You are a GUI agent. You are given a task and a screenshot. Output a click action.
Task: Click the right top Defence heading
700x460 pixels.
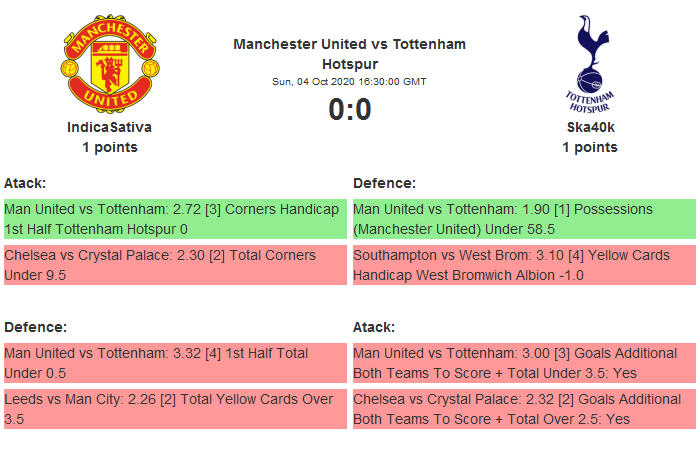pyautogui.click(x=385, y=183)
